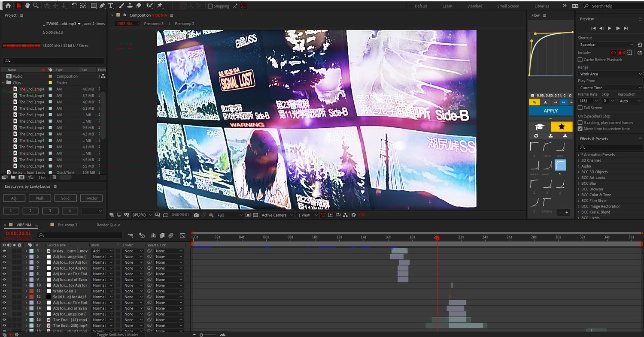Select the Roto Brush tool
The height and width of the screenshot is (337, 644).
tap(149, 6)
